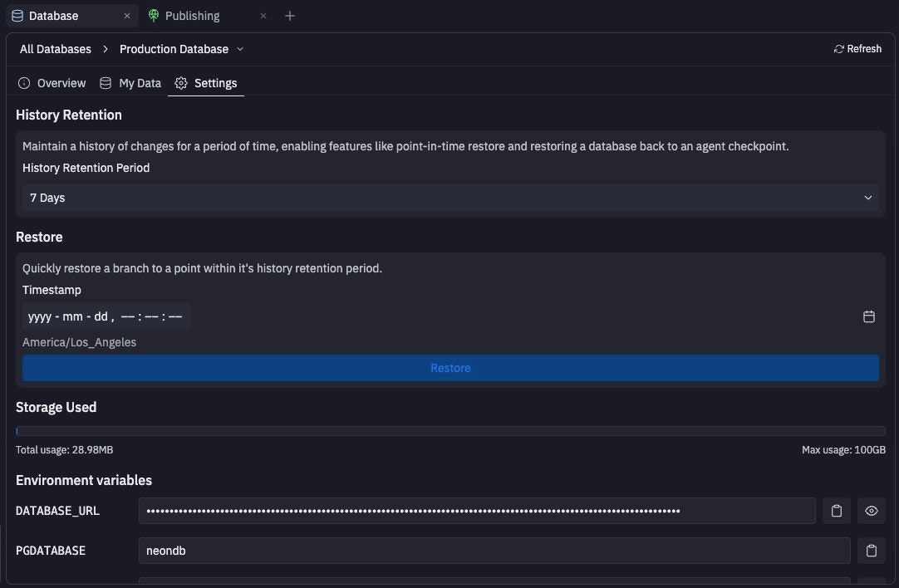Select the Overview tab

click(x=61, y=83)
